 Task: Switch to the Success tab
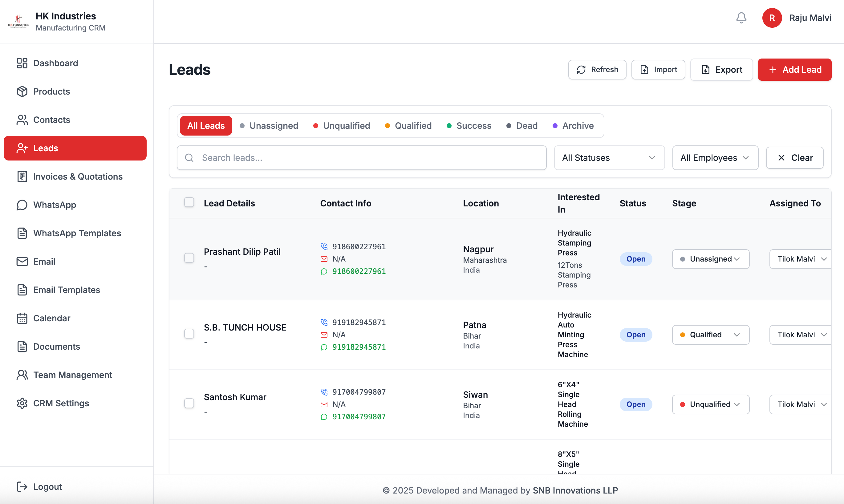pyautogui.click(x=469, y=126)
